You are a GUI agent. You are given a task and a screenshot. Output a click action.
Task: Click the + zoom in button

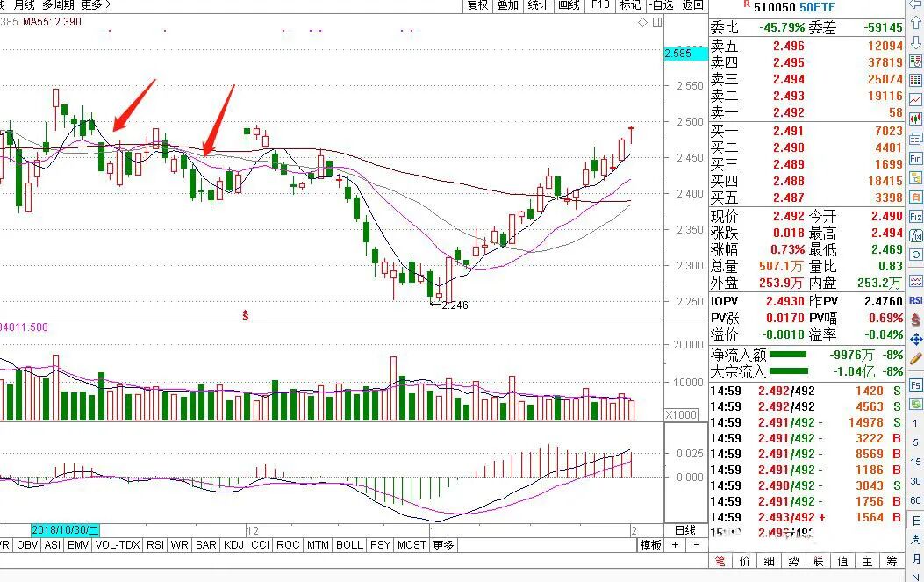coord(676,545)
